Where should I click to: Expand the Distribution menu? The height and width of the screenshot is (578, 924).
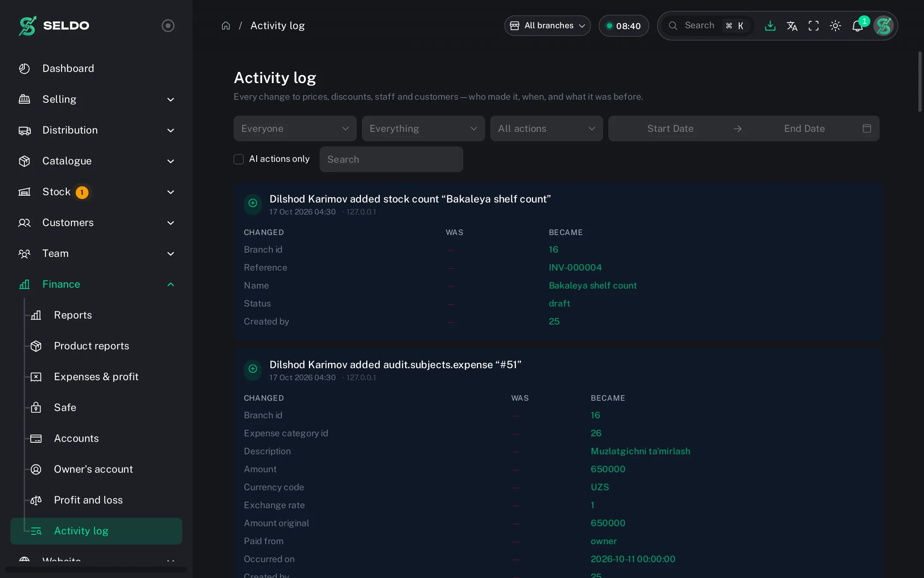96,130
